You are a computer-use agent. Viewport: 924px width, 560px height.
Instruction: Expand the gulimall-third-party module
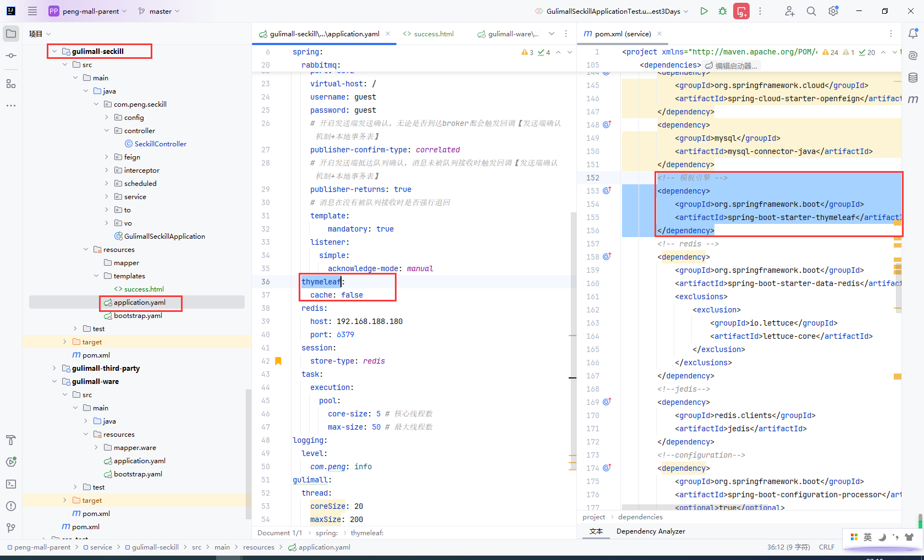point(54,368)
